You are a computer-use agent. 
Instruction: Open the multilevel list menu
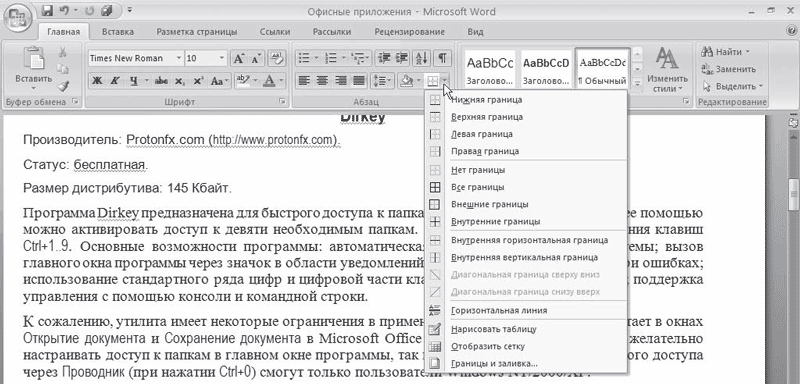(x=361, y=58)
